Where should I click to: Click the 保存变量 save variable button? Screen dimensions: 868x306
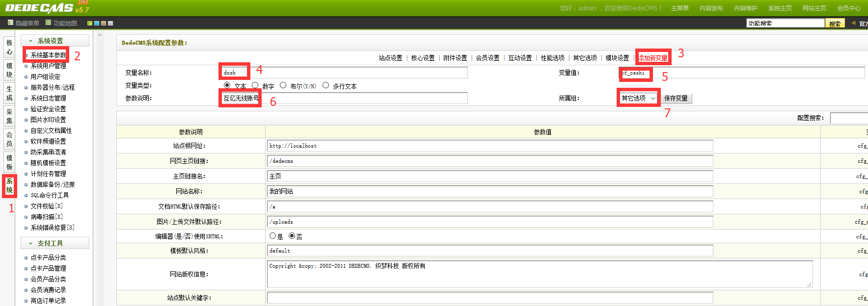(676, 98)
